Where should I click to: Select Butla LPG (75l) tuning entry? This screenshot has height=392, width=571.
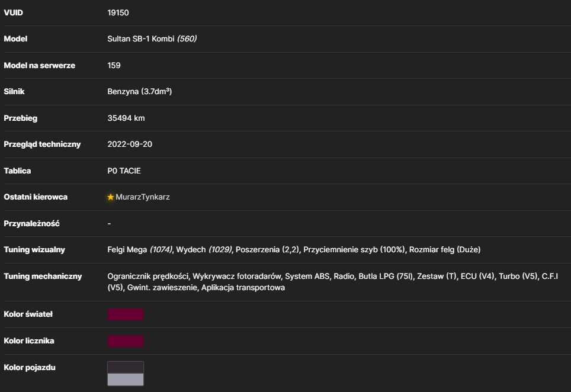pos(386,277)
